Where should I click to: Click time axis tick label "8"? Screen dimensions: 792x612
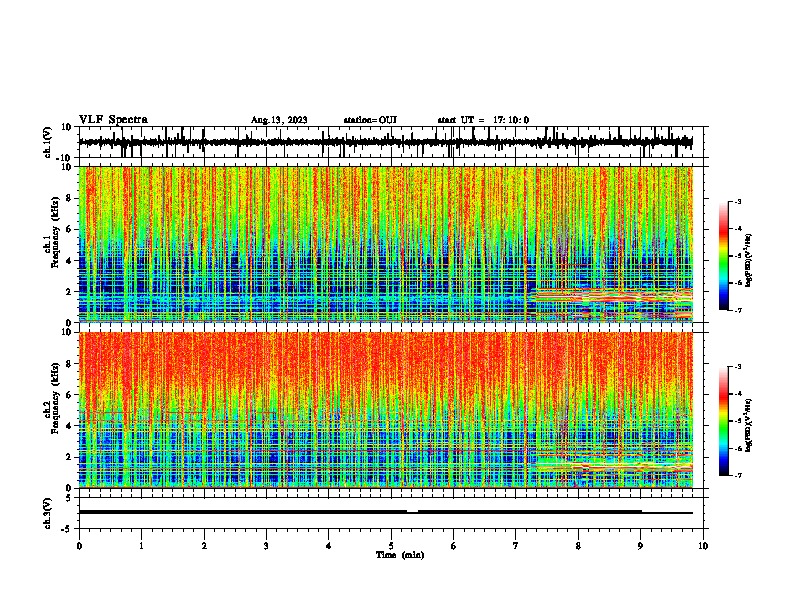click(578, 546)
